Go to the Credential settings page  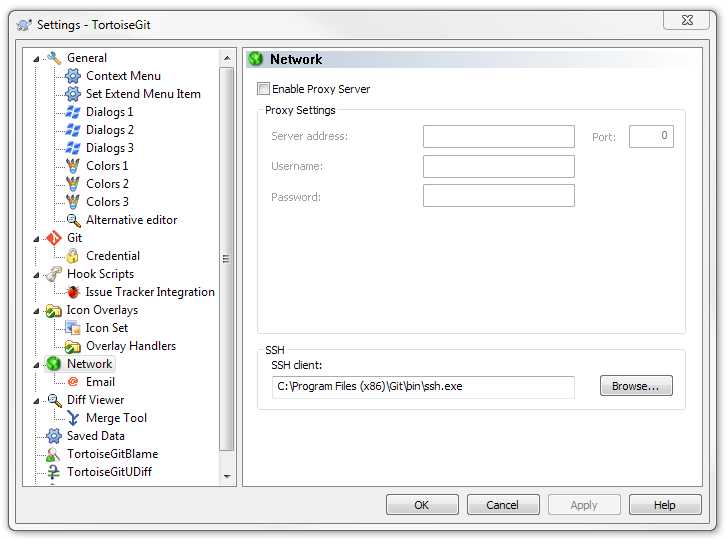(x=113, y=256)
